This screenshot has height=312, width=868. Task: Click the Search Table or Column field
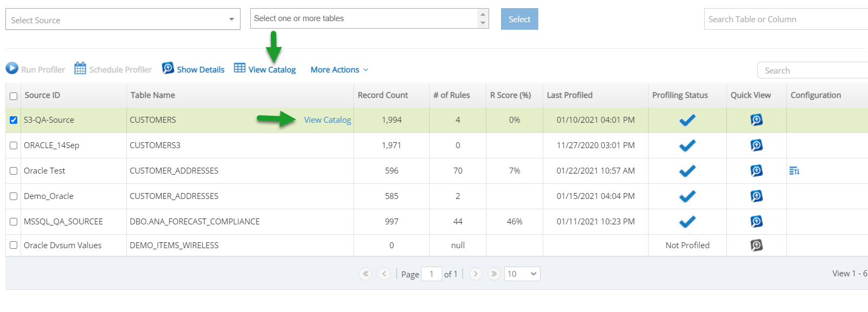click(x=786, y=19)
